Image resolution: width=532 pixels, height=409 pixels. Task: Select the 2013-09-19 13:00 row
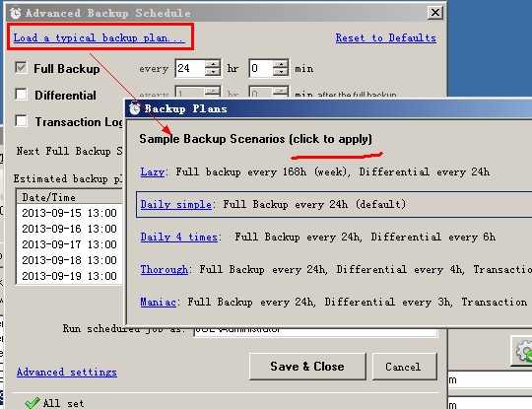70,276
